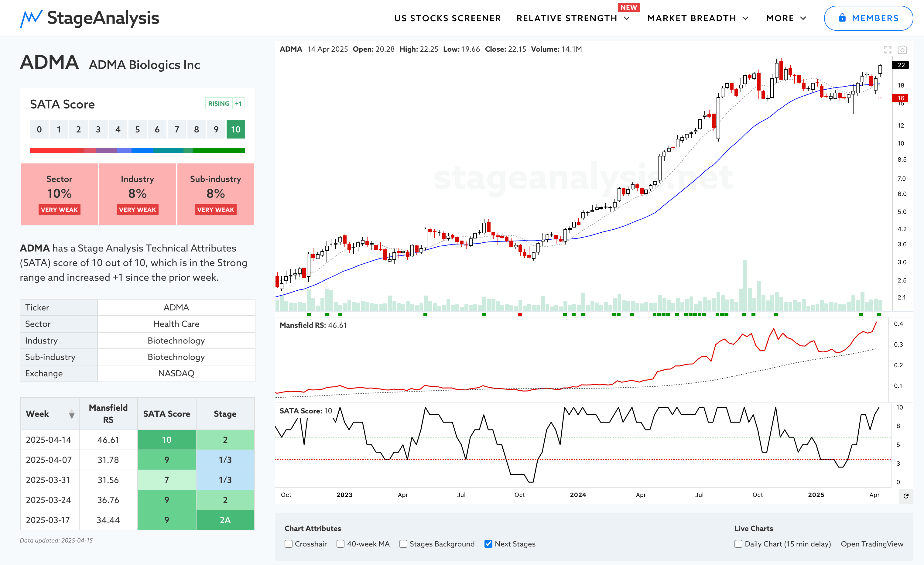Image resolution: width=924 pixels, height=565 pixels.
Task: Click the Sub-industry 8% Very Weak card
Action: pos(216,194)
